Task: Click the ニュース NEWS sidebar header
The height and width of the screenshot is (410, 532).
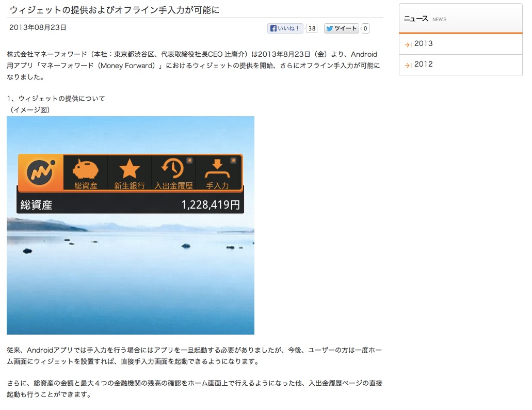Action: (460, 19)
